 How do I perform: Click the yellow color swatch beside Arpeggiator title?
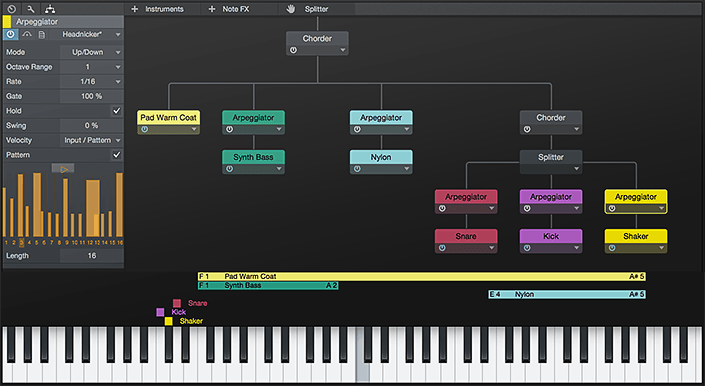[x=7, y=22]
